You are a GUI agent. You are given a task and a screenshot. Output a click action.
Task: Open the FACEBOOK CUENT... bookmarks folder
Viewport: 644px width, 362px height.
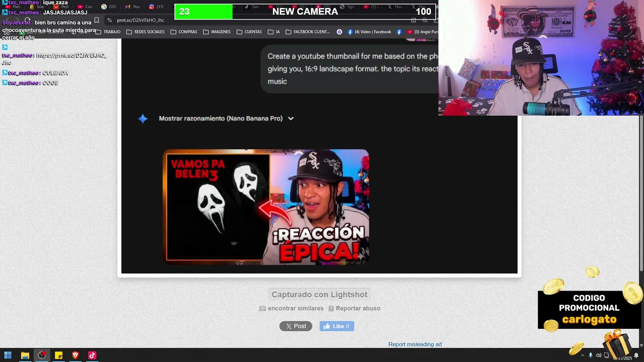coord(307,32)
